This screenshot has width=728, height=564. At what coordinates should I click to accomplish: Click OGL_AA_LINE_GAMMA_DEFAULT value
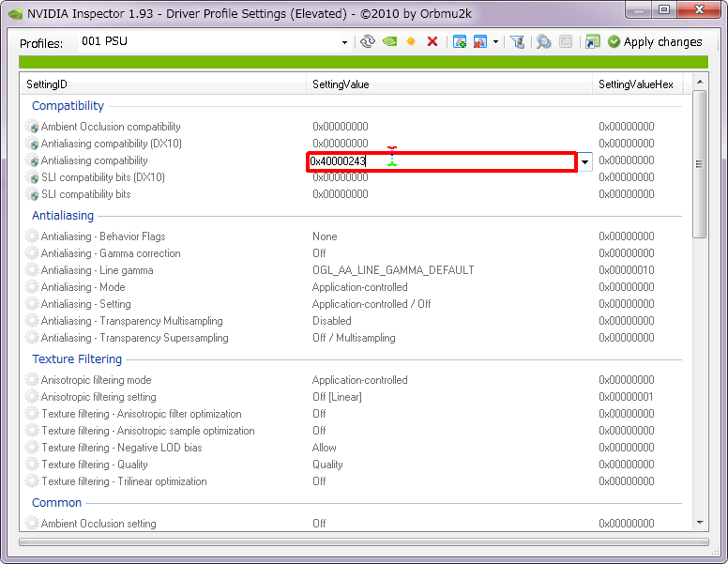coord(393,270)
